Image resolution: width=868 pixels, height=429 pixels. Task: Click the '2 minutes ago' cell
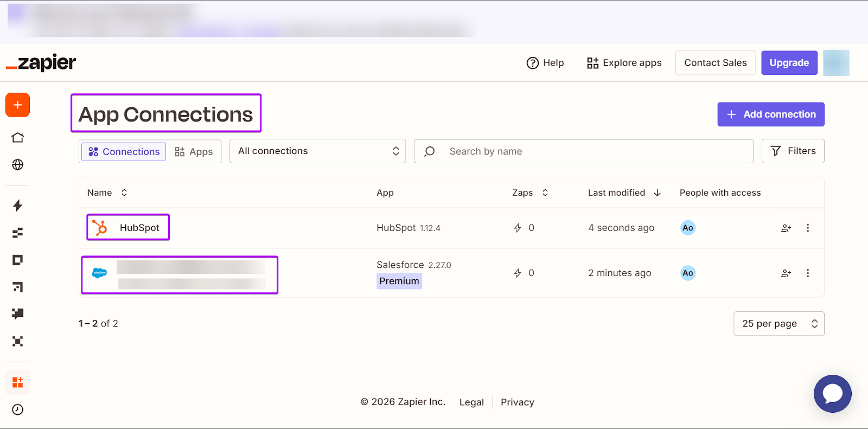[620, 273]
